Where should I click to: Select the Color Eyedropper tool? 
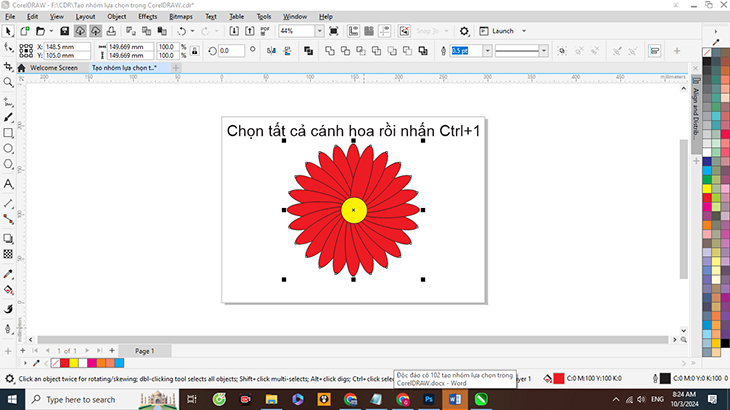click(8, 274)
